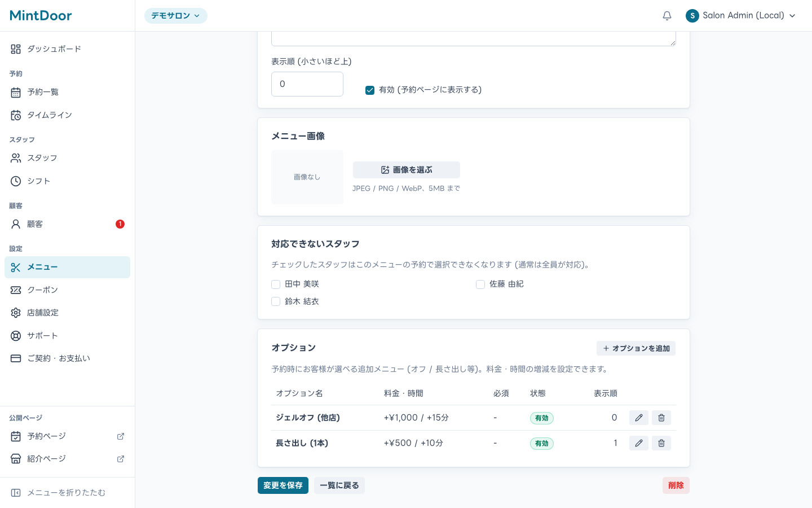Click 有効 status badge for ジェルオフ

tap(542, 418)
